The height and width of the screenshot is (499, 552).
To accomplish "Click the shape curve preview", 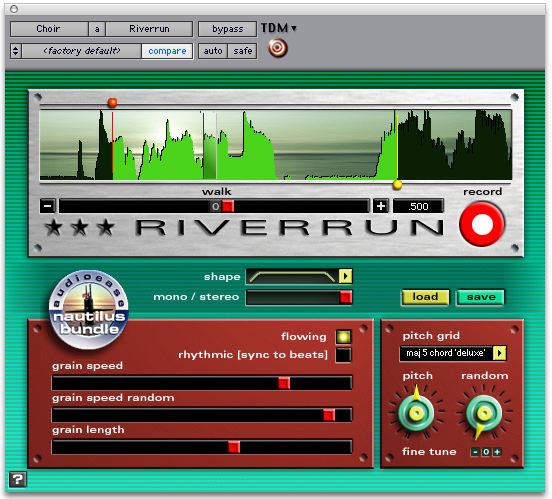I will coord(292,276).
